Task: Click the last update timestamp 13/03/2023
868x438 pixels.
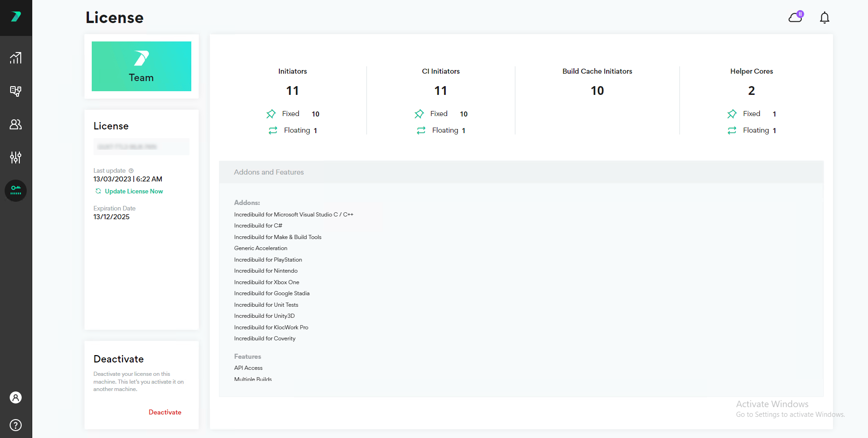Action: click(128, 179)
